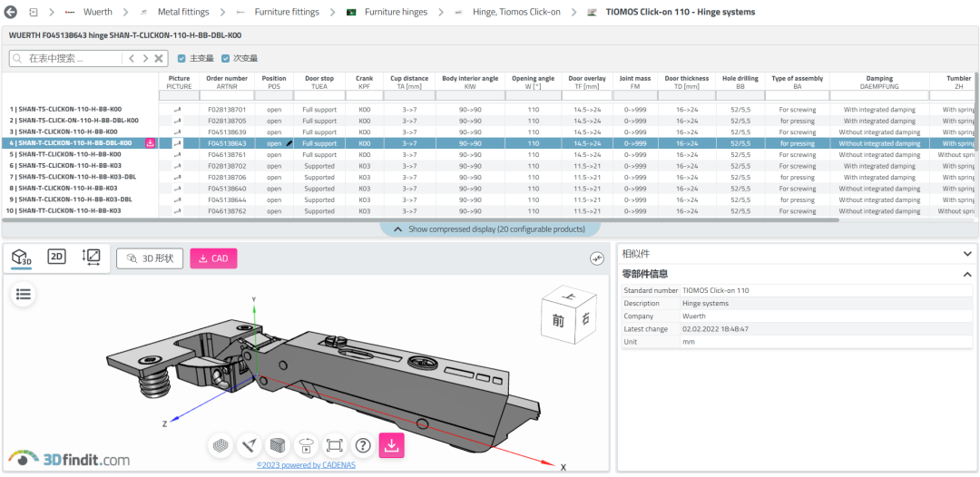Switch to the 3D view tab
This screenshot has width=980, height=477.
22,257
